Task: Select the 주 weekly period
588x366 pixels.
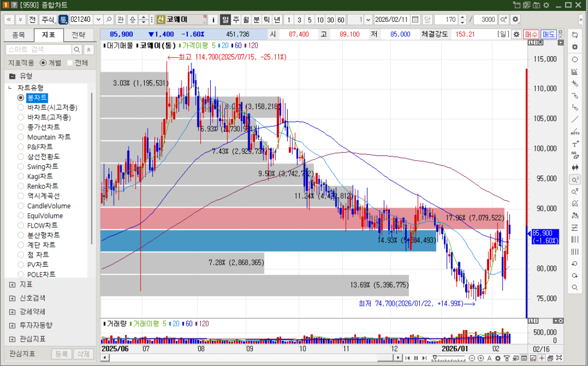Action: click(235, 20)
